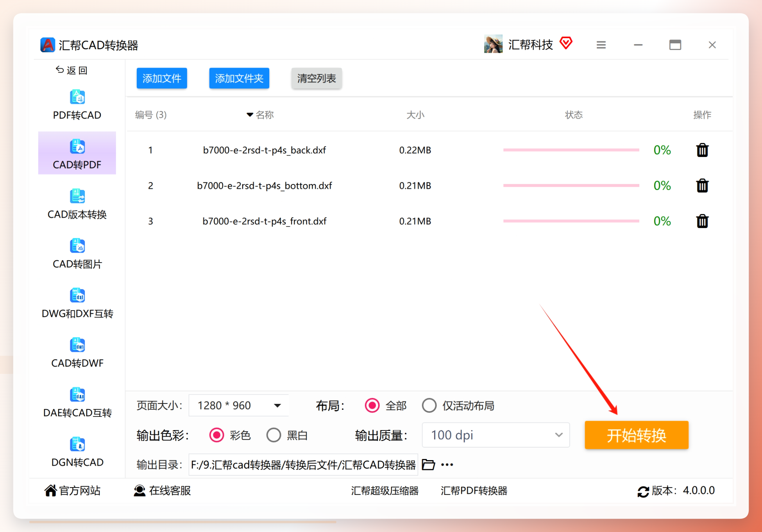This screenshot has height=532, width=762.
Task: Click the 在线客服 link text
Action: pyautogui.click(x=170, y=491)
